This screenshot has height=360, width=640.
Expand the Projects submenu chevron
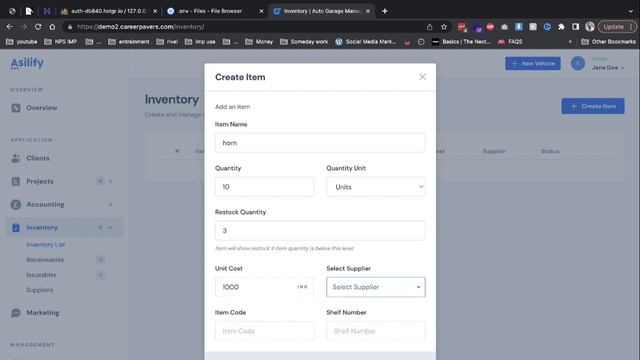point(110,181)
